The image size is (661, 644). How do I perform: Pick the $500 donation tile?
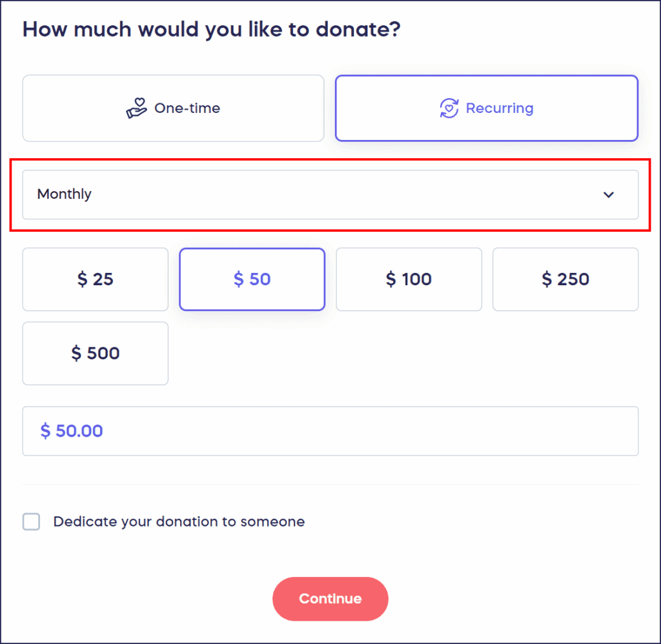click(x=95, y=353)
